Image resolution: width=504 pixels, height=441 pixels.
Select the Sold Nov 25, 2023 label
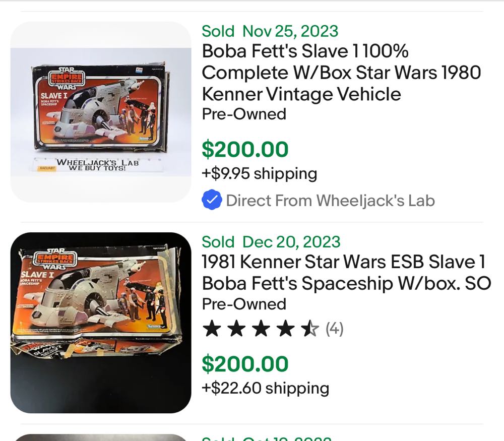(x=269, y=31)
